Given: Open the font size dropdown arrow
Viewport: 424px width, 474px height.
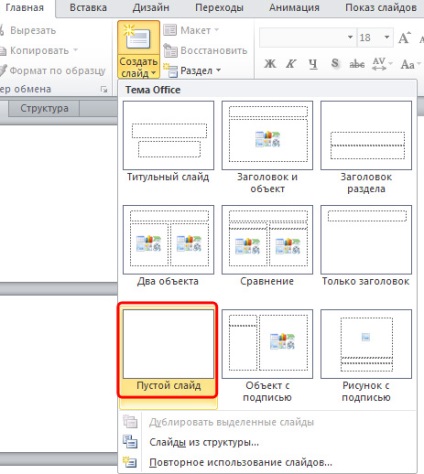Looking at the screenshot, I should coord(387,37).
